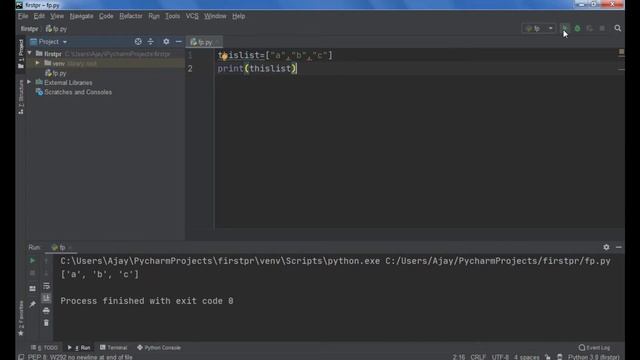Click Restore Layout icon in Run panel
The height and width of the screenshot is (360, 640).
tap(32, 289)
